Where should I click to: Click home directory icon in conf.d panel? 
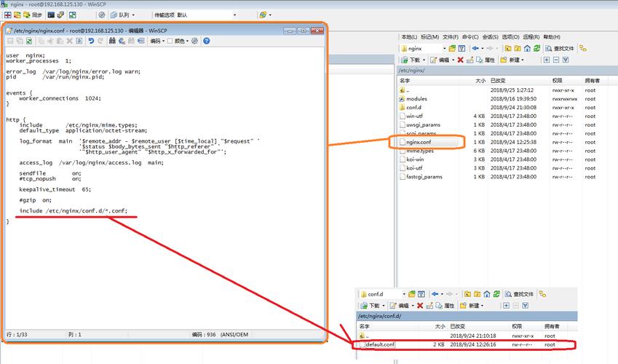[487, 294]
